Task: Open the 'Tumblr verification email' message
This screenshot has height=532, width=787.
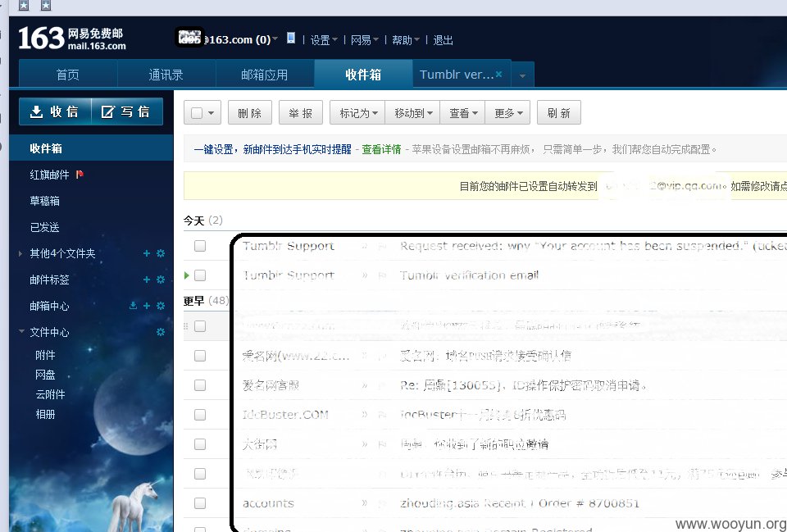Action: [469, 275]
